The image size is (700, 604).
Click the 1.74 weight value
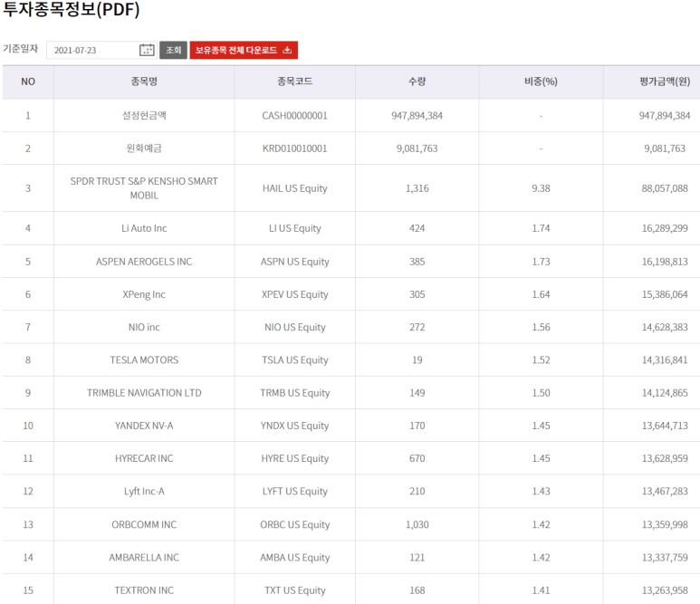[x=541, y=228]
